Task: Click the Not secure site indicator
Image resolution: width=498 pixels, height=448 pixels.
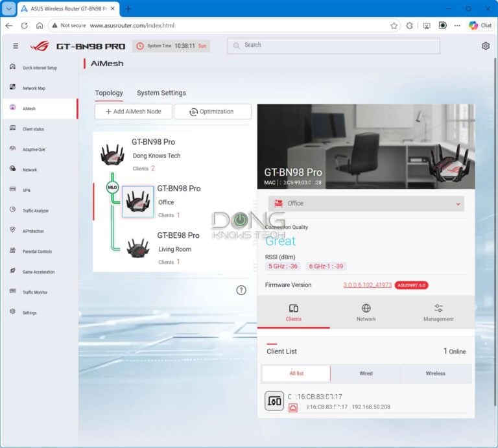Action: coord(69,25)
